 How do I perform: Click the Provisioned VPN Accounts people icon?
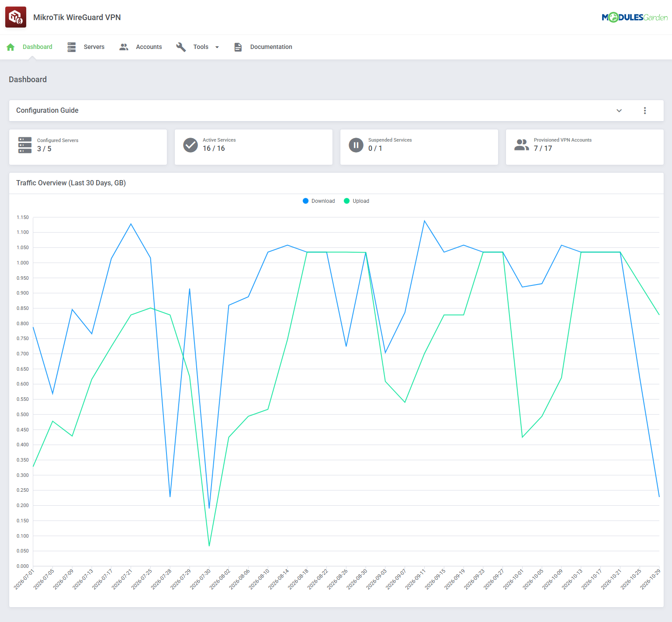522,145
